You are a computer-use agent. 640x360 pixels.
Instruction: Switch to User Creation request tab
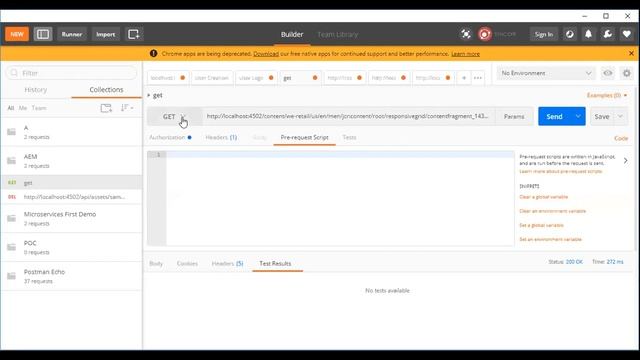click(x=212, y=78)
